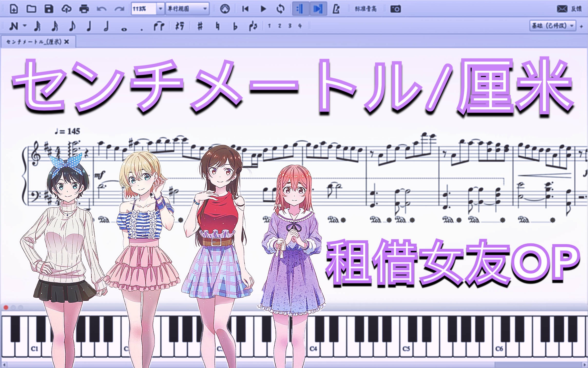This screenshot has height=368, width=588.
Task: Select voice 4
Action: tap(300, 26)
